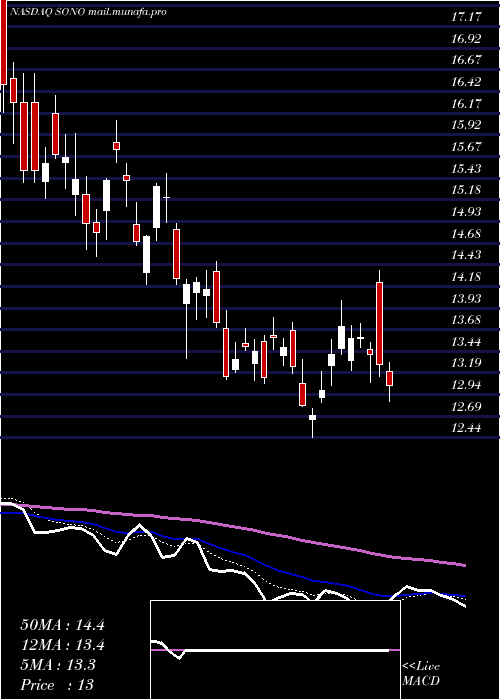Click the 13.44 price axis label
Image resolution: width=500 pixels, height=700 pixels.
(x=466, y=342)
